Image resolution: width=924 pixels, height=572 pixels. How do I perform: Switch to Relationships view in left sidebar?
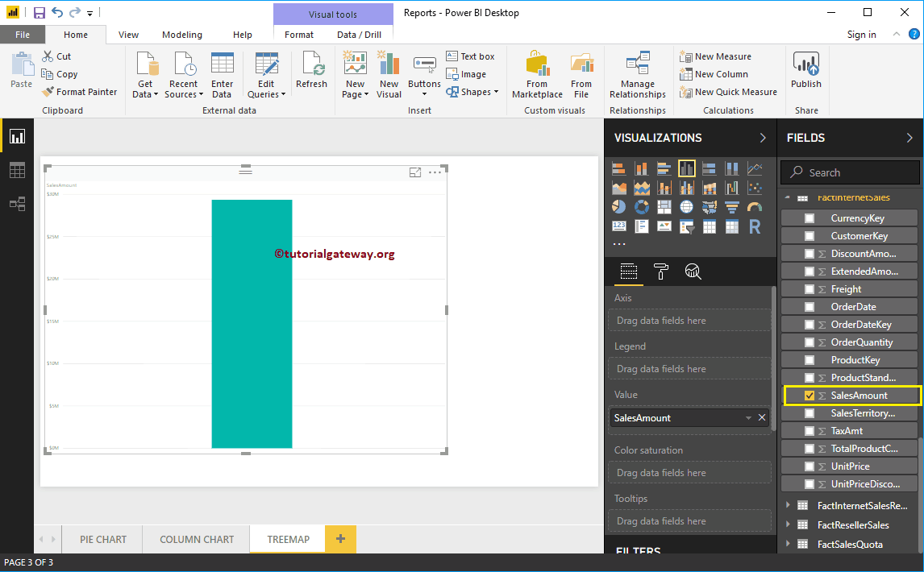tap(17, 205)
